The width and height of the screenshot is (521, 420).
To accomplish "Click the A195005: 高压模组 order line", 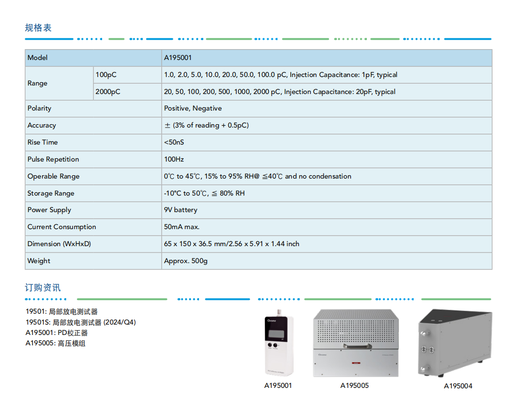I will (x=55, y=343).
